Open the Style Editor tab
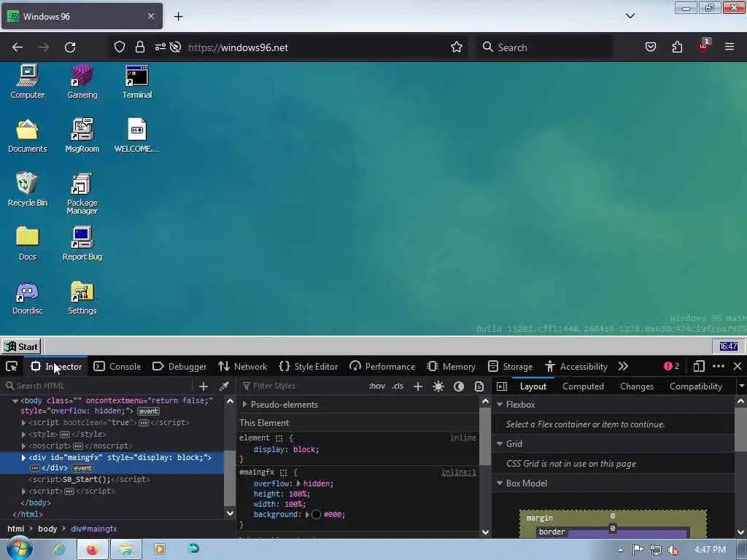 click(309, 366)
